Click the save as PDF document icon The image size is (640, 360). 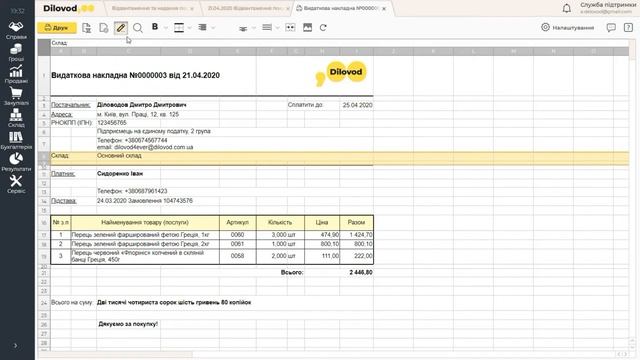[104, 28]
